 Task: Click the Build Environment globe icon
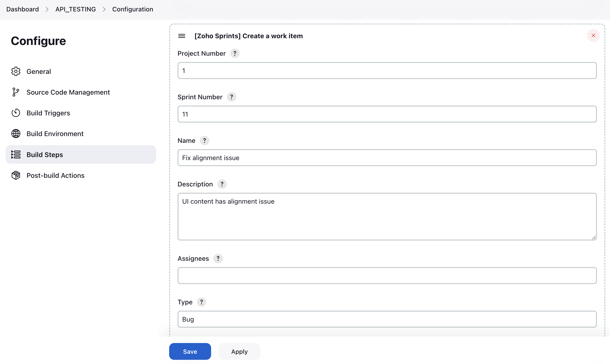click(x=16, y=134)
